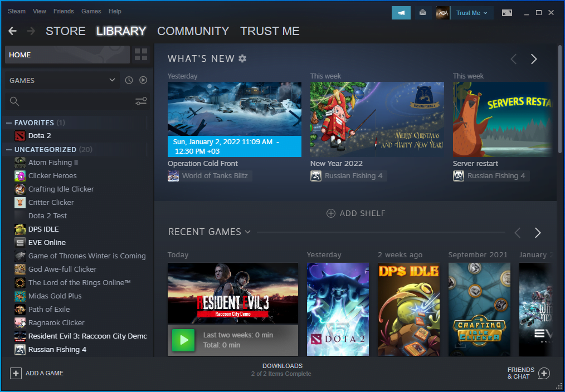Go back with the left arrow
The image size is (565, 392).
[x=13, y=31]
